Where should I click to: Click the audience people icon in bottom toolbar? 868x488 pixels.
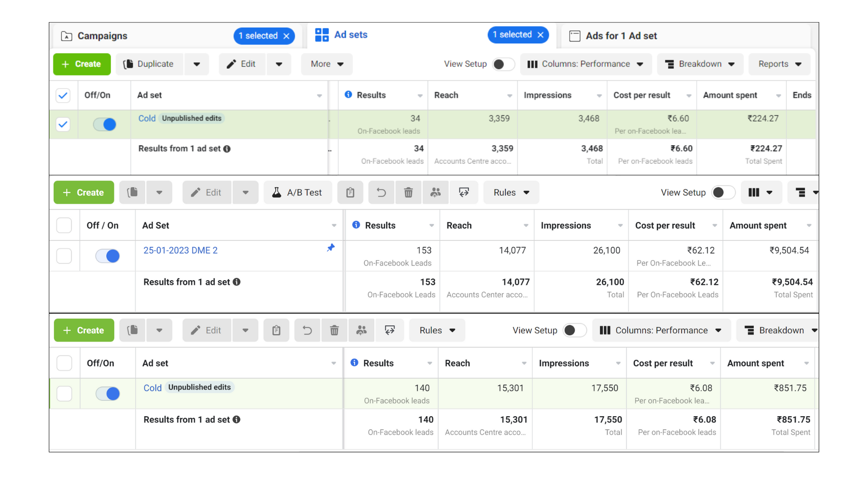(361, 330)
